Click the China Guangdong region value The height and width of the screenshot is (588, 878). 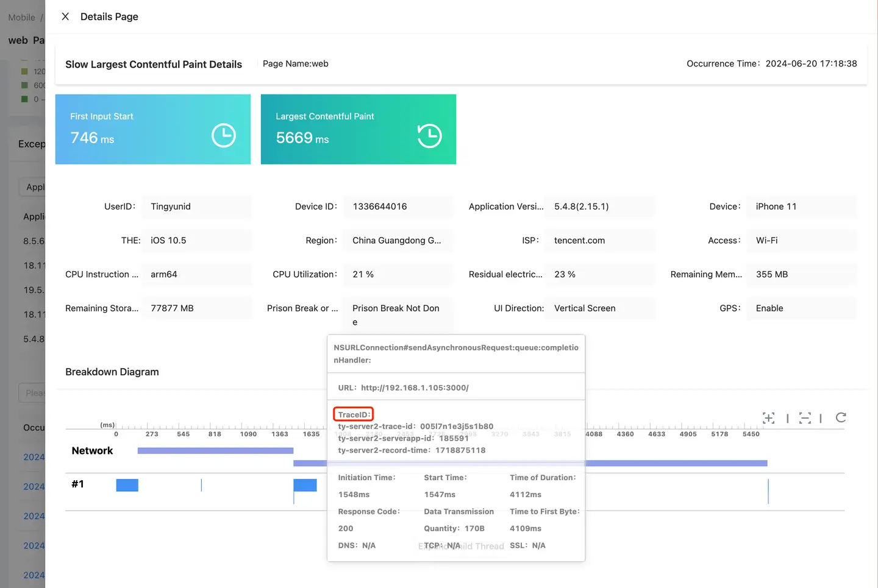(x=398, y=241)
